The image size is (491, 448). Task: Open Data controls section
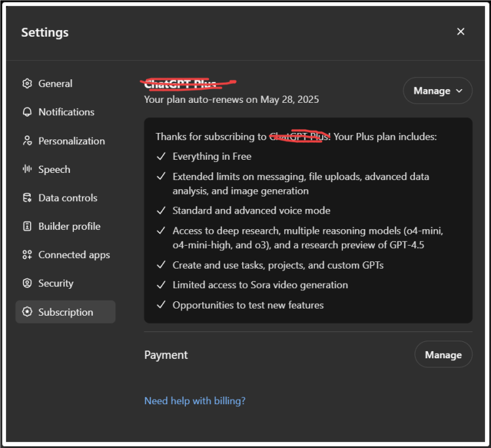pyautogui.click(x=65, y=198)
